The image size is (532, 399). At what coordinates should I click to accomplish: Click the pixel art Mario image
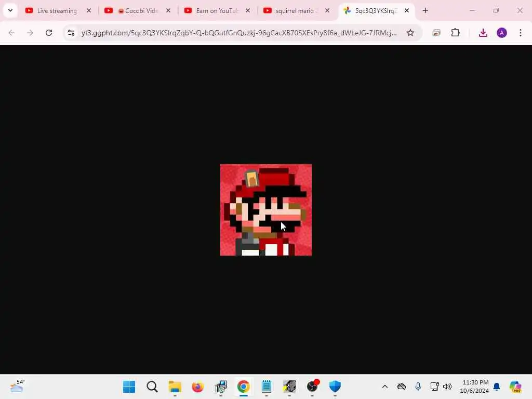[266, 210]
